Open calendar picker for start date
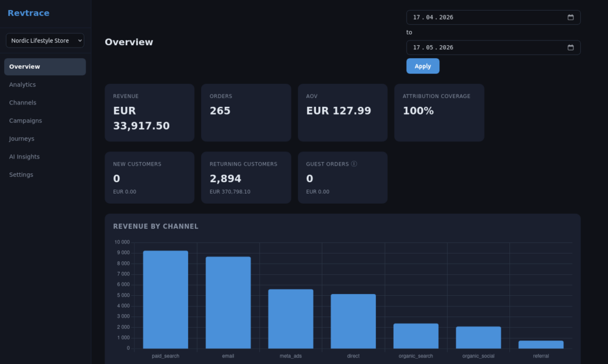 [x=571, y=17]
